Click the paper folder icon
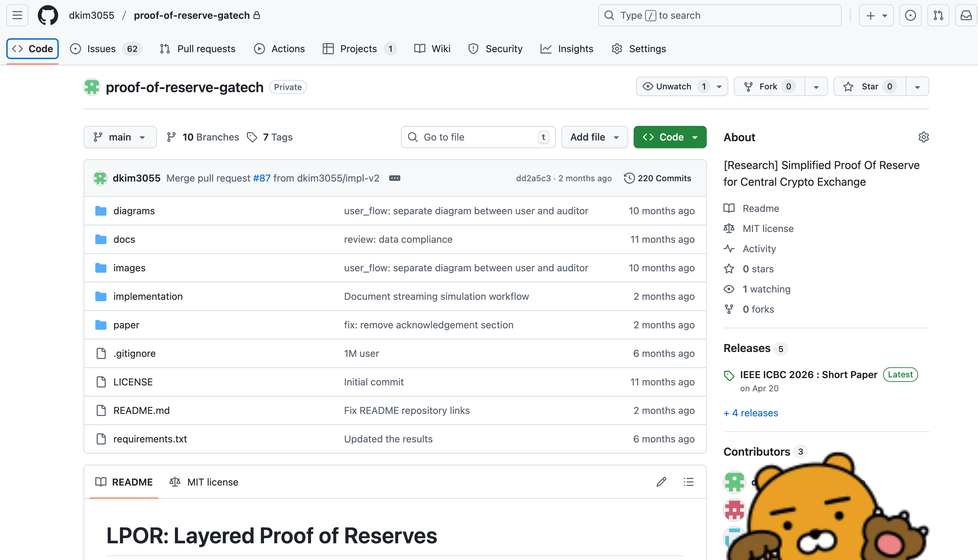978x560 pixels. pyautogui.click(x=101, y=325)
